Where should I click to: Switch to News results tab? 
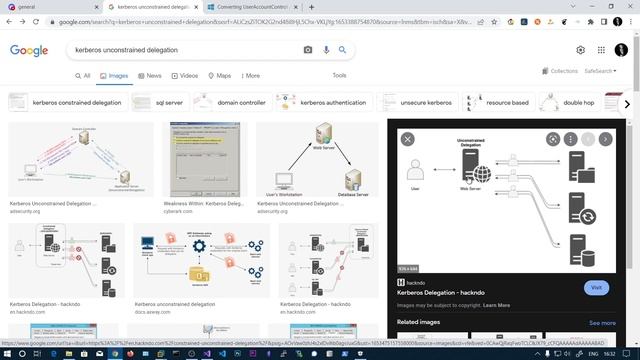point(150,76)
